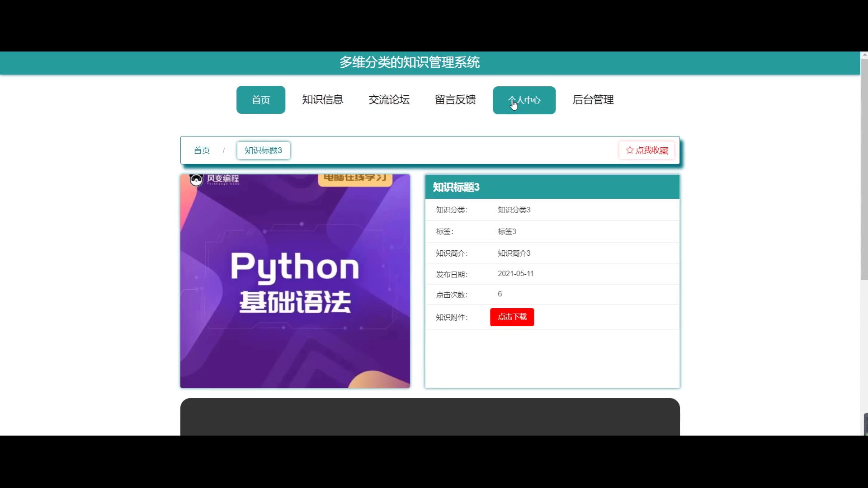Click the Python 基础语法 cover image
The width and height of the screenshot is (868, 488).
295,281
